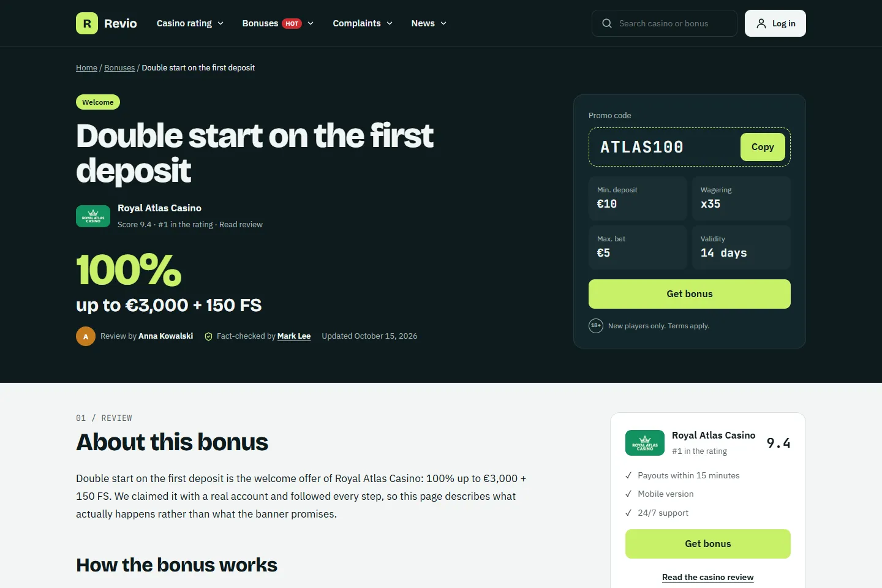Click Read the casino review link

tap(708, 577)
